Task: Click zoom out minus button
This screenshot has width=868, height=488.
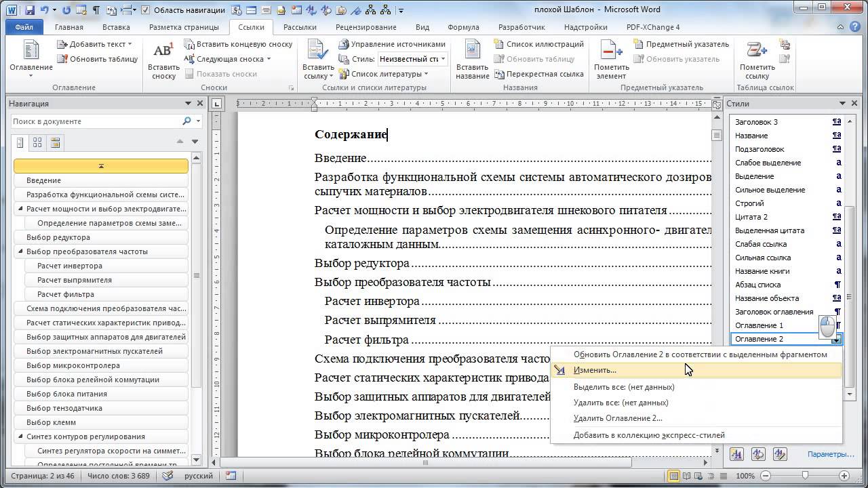Action: (766, 476)
